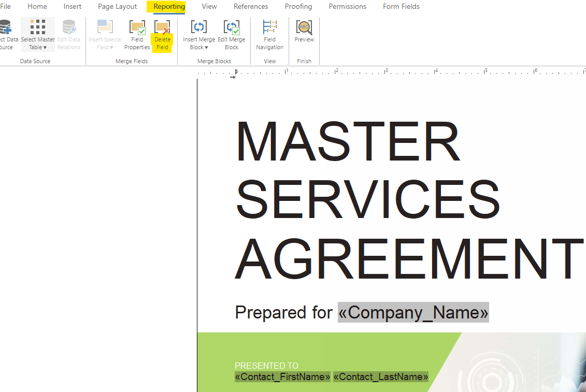Select the Company_Name merge field
Image resolution: width=586 pixels, height=392 pixels.
(x=413, y=312)
